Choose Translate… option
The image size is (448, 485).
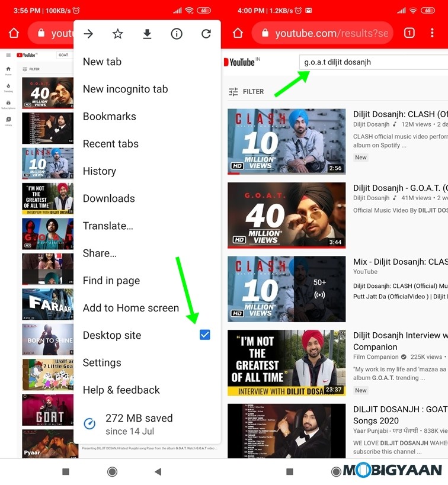click(x=147, y=226)
